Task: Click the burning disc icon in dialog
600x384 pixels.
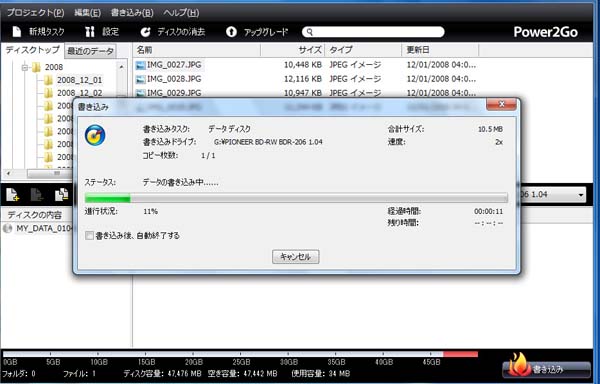Action: click(x=95, y=135)
